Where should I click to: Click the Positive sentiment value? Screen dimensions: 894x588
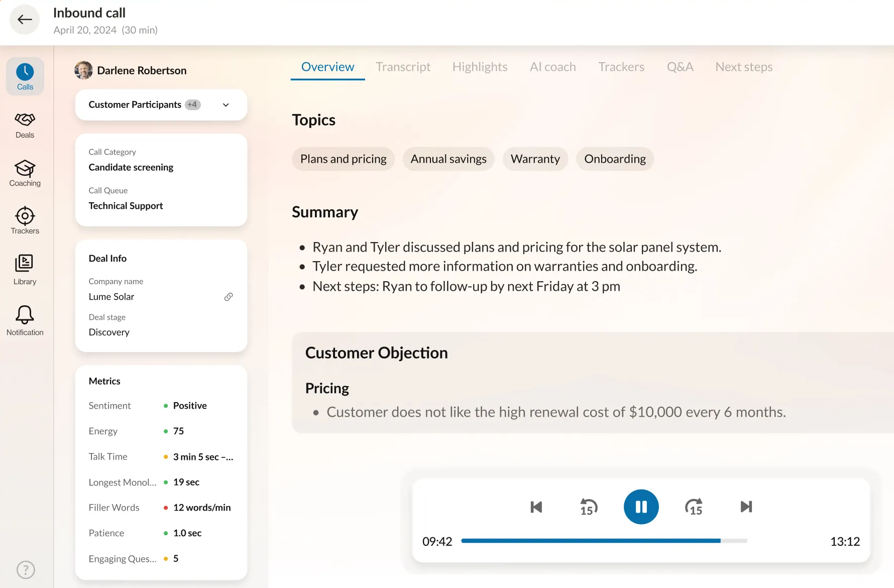(x=190, y=406)
